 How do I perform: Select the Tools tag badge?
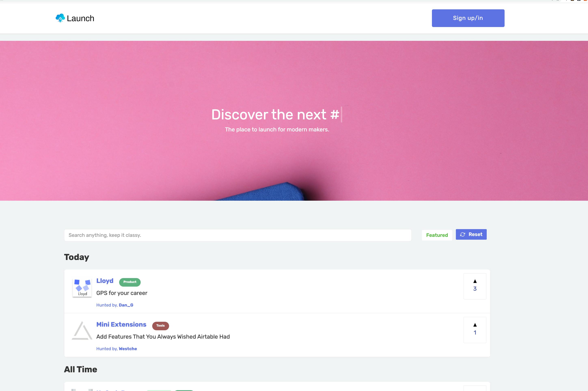point(161,326)
